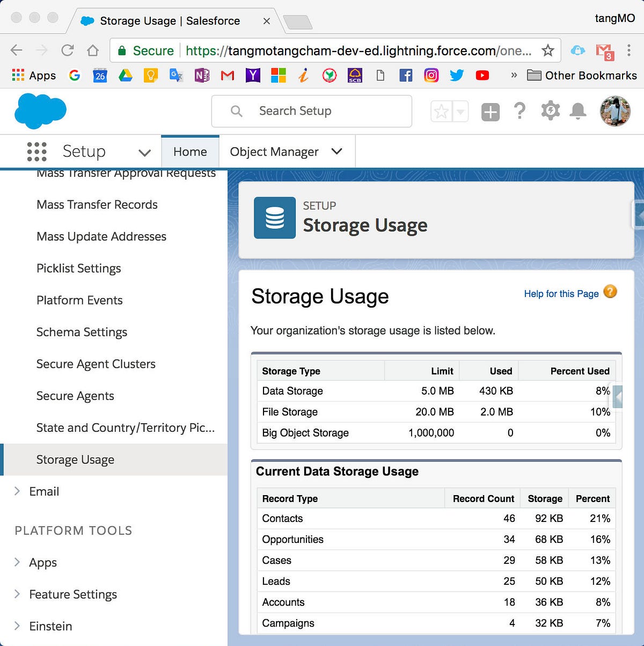The width and height of the screenshot is (644, 646).
Task: Open the Object Manager dropdown chevron
Action: pos(337,151)
